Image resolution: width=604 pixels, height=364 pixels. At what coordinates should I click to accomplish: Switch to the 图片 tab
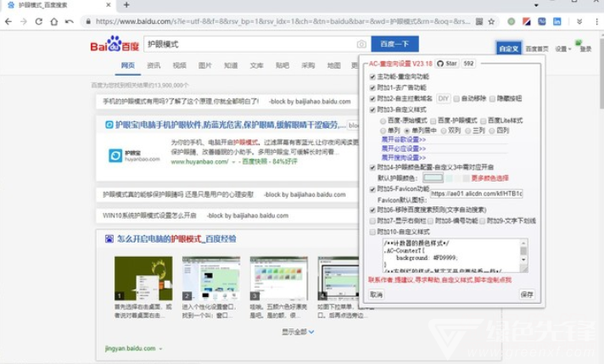pos(205,65)
